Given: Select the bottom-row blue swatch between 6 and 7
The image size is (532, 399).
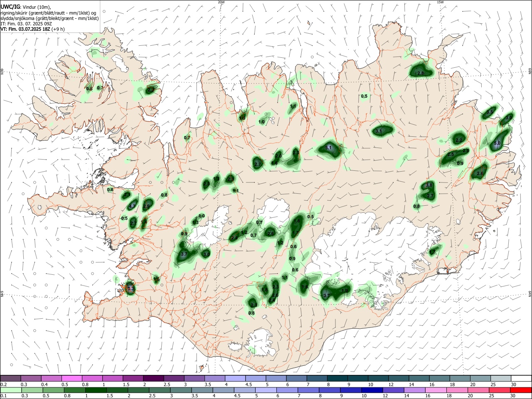Looking at the screenshot, I should tap(287, 390).
